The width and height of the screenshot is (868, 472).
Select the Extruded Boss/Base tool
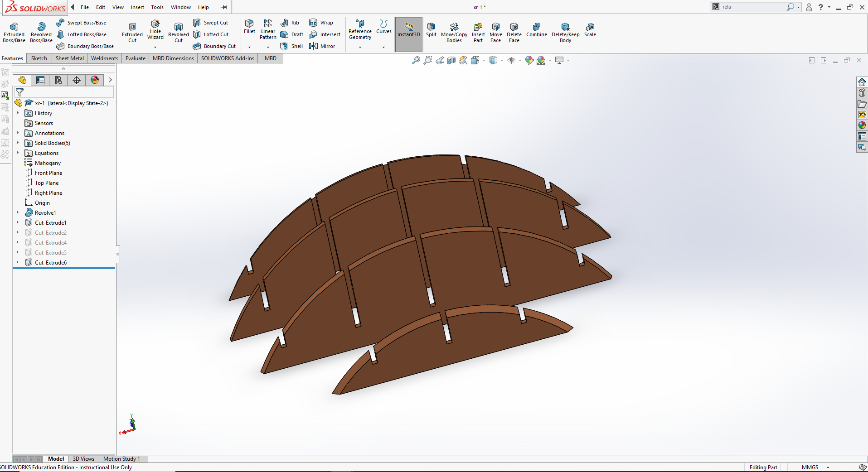coord(14,33)
